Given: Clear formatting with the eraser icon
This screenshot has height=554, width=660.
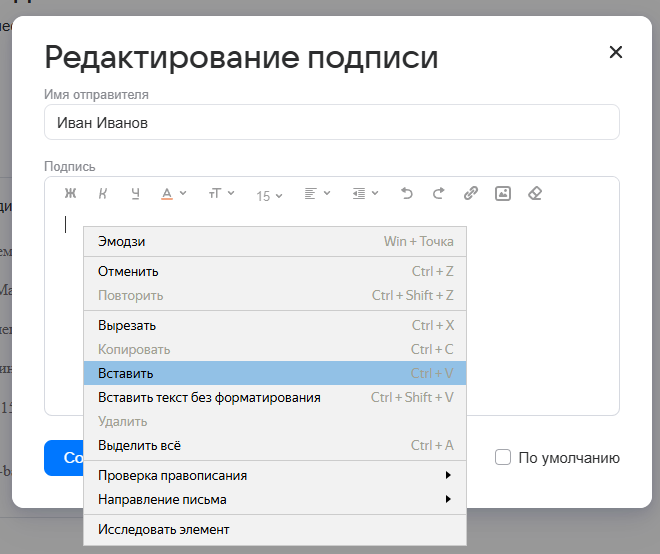Looking at the screenshot, I should [534, 194].
